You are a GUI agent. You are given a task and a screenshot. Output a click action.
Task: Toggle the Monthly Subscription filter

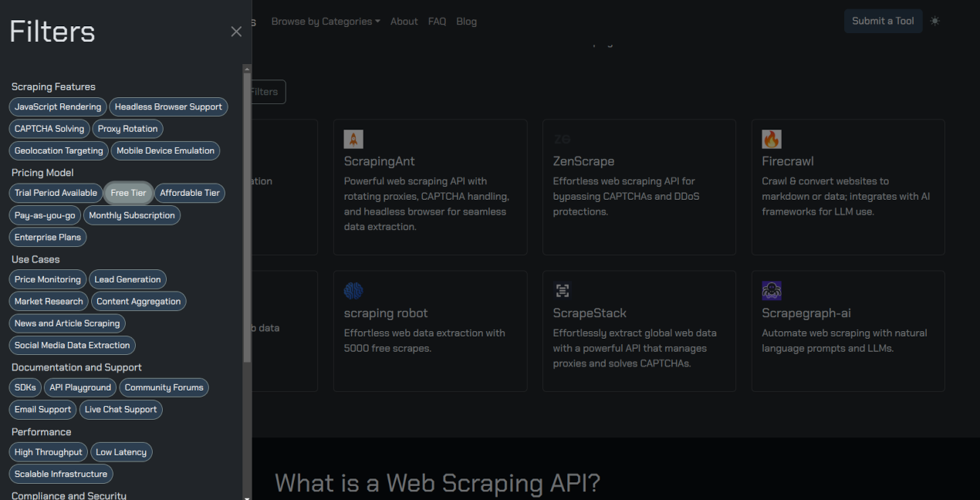(x=132, y=215)
